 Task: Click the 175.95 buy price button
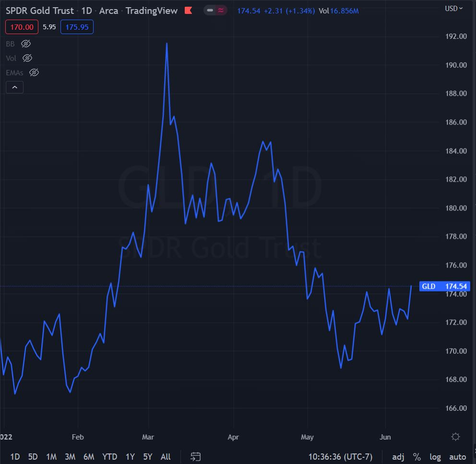coord(77,27)
